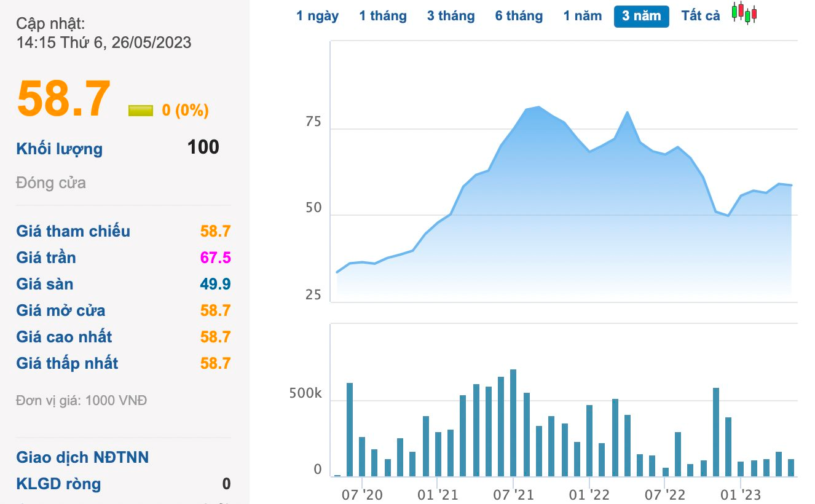Click the '01 '23' x-axis label

(x=741, y=495)
